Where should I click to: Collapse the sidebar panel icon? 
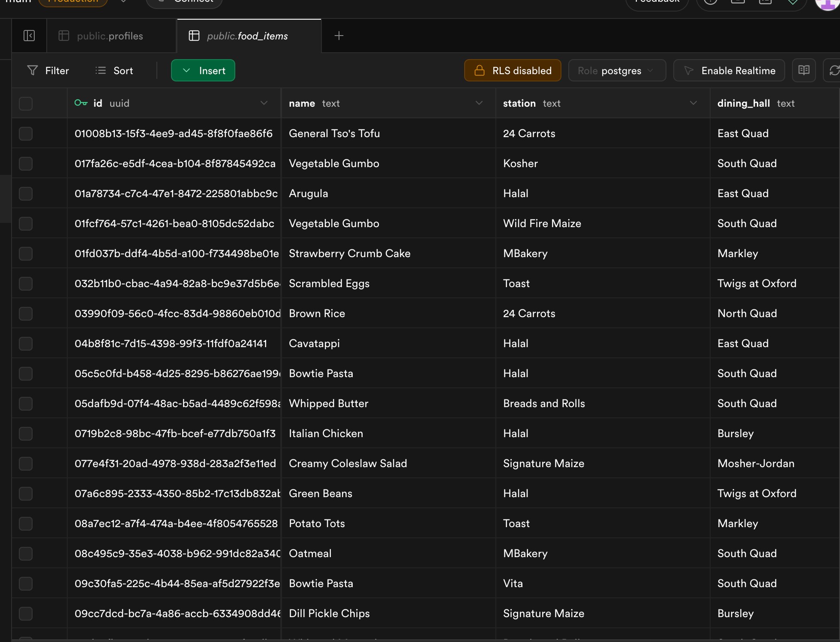(29, 36)
